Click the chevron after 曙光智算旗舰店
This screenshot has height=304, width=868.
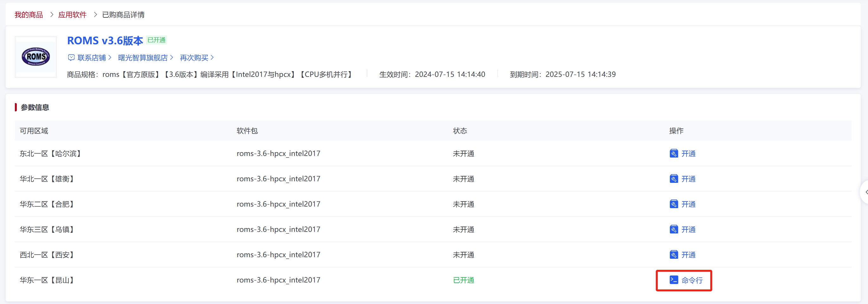(172, 58)
